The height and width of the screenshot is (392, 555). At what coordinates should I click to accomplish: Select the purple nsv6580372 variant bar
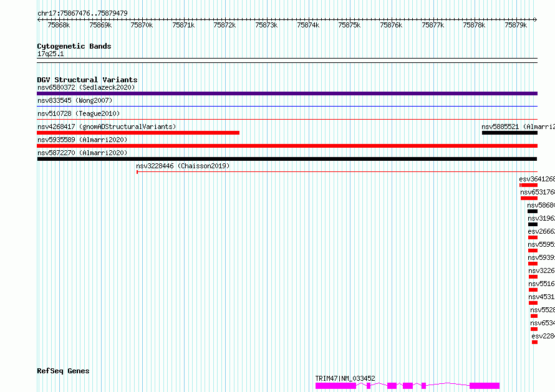pyautogui.click(x=287, y=93)
